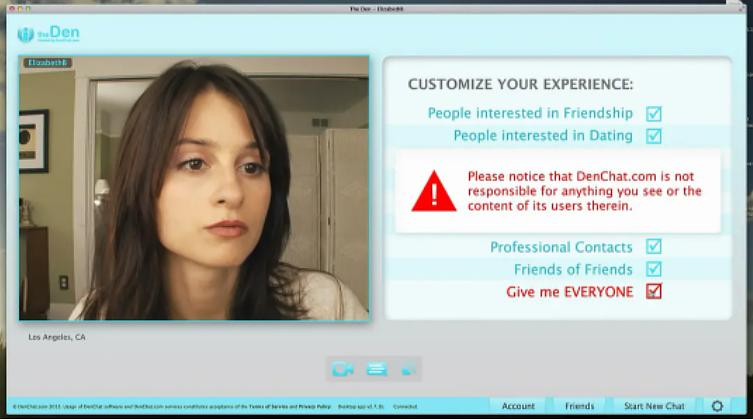
Task: Disable the Friends of Friends checkbox
Action: point(654,269)
